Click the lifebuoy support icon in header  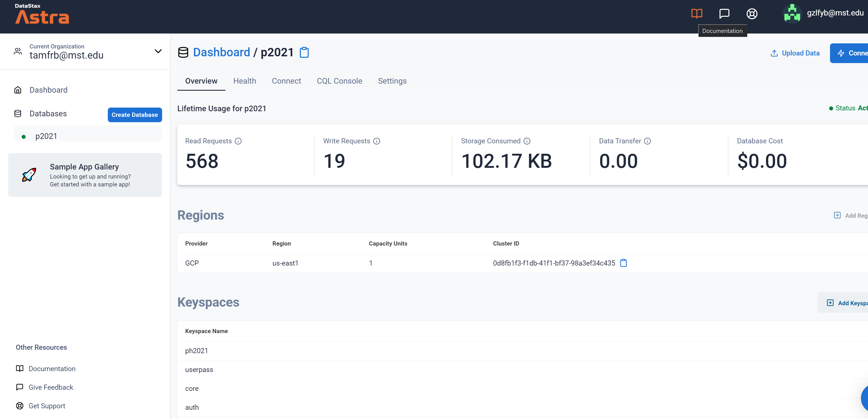752,14
